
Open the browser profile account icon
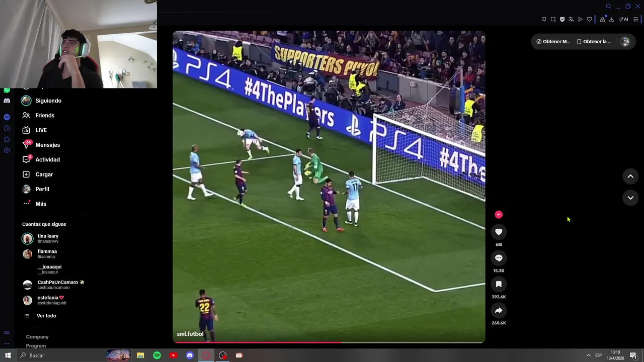pyautogui.click(x=602, y=20)
